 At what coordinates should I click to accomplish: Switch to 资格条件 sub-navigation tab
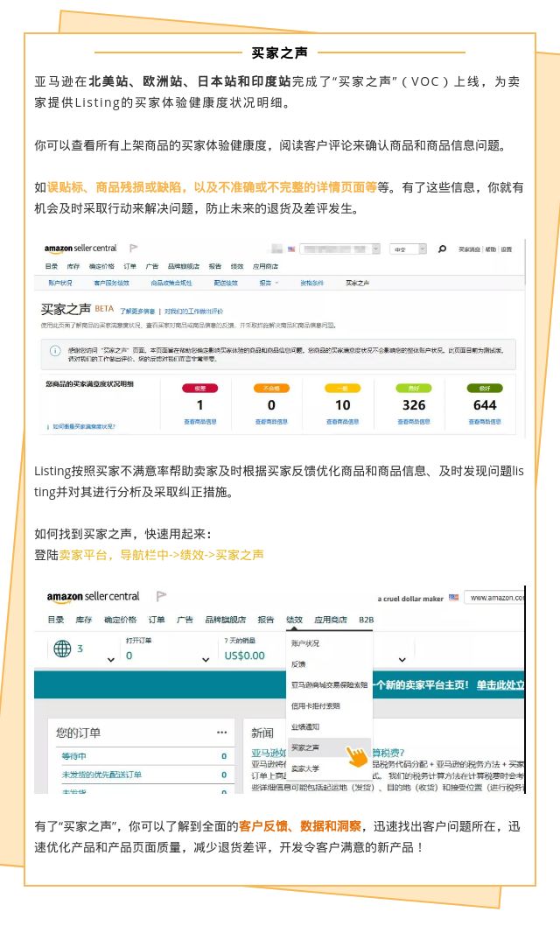tap(311, 283)
